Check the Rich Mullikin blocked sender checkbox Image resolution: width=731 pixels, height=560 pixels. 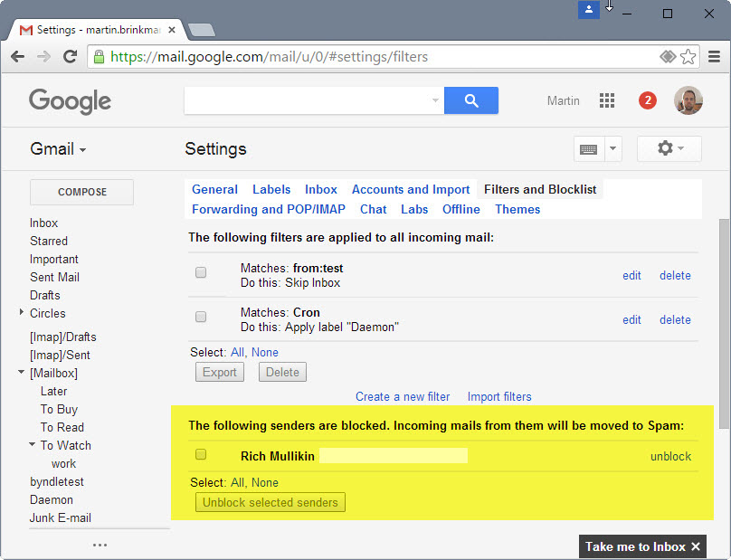point(201,454)
